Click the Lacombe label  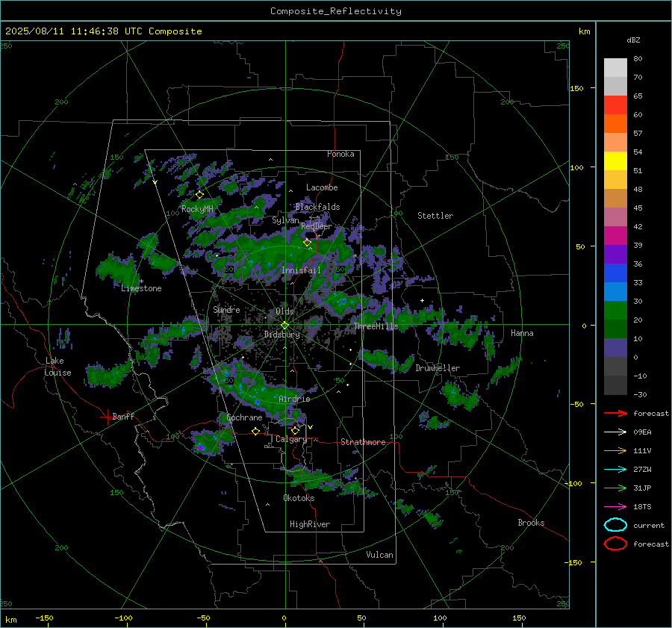pyautogui.click(x=322, y=187)
